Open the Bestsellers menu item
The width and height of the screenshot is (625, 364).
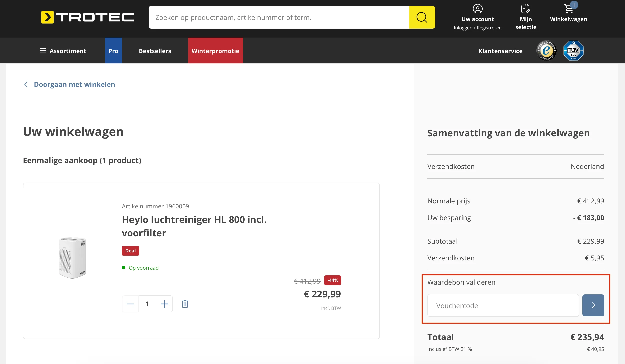click(x=155, y=51)
